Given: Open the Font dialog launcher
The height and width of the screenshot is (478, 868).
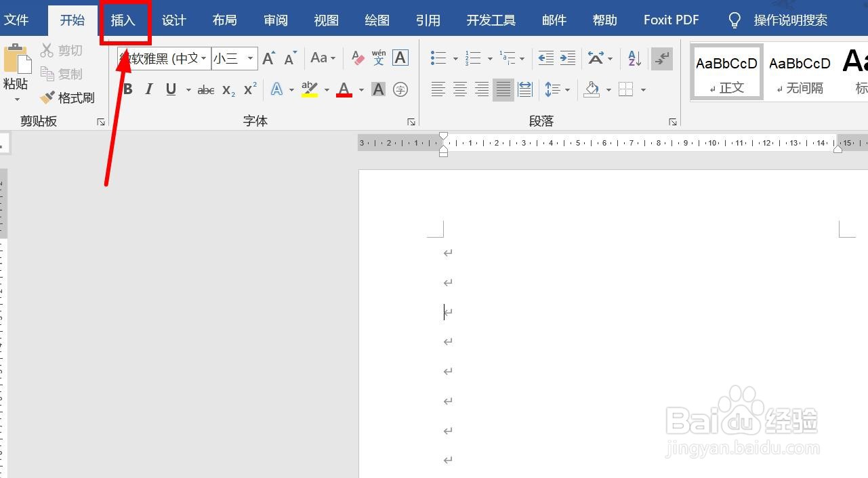Looking at the screenshot, I should pos(412,121).
